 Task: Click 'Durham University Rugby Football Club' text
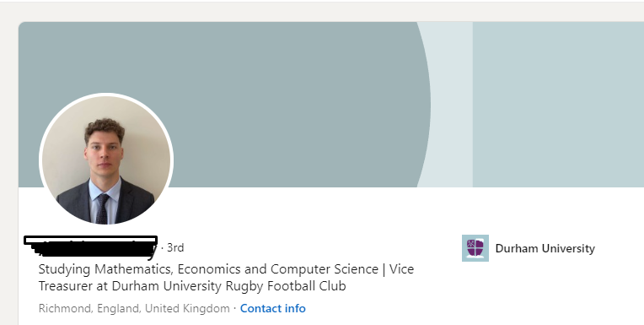click(228, 286)
